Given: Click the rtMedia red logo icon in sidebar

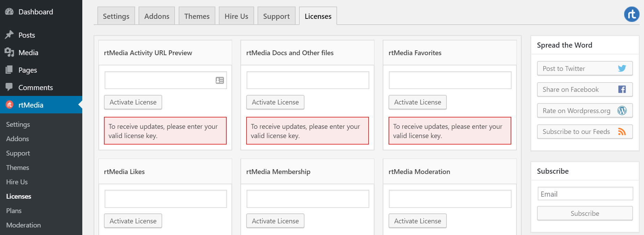Looking at the screenshot, I should [x=10, y=105].
